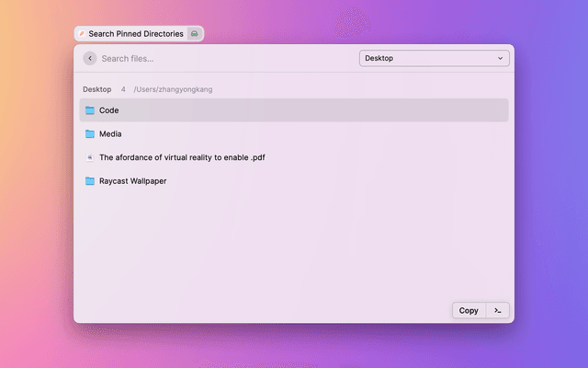Click the Raycast Wallpaper folder icon

click(90, 181)
